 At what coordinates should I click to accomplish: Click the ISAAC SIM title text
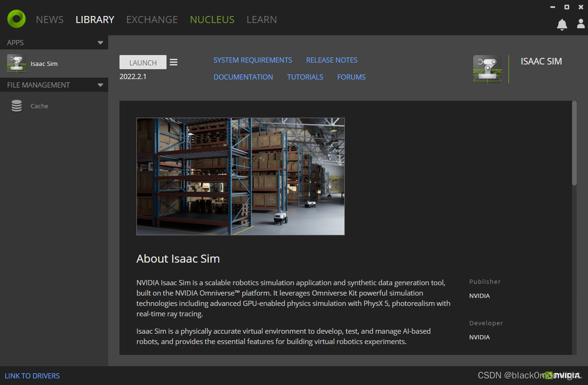541,62
